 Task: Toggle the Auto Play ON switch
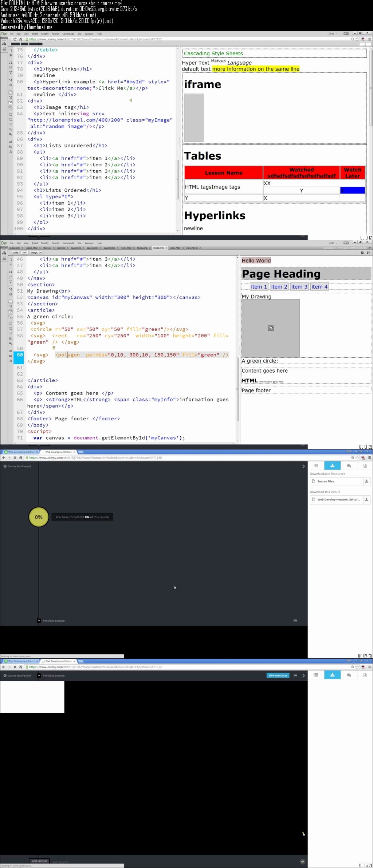click(x=60, y=862)
